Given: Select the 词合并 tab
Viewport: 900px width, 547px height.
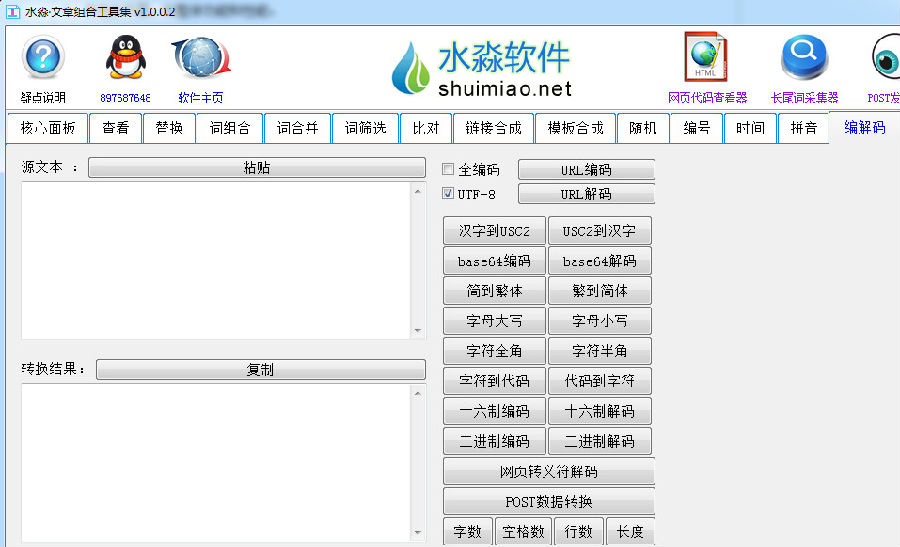Looking at the screenshot, I should [297, 128].
